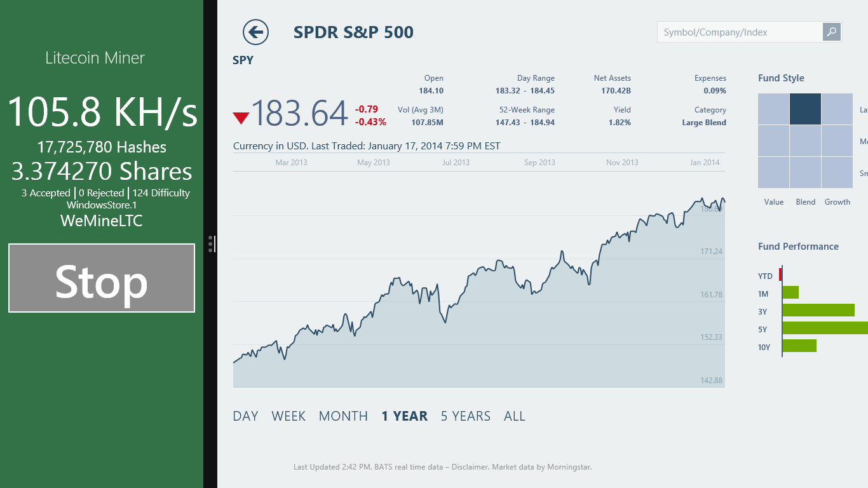Click the 1M fund performance bar

point(790,292)
